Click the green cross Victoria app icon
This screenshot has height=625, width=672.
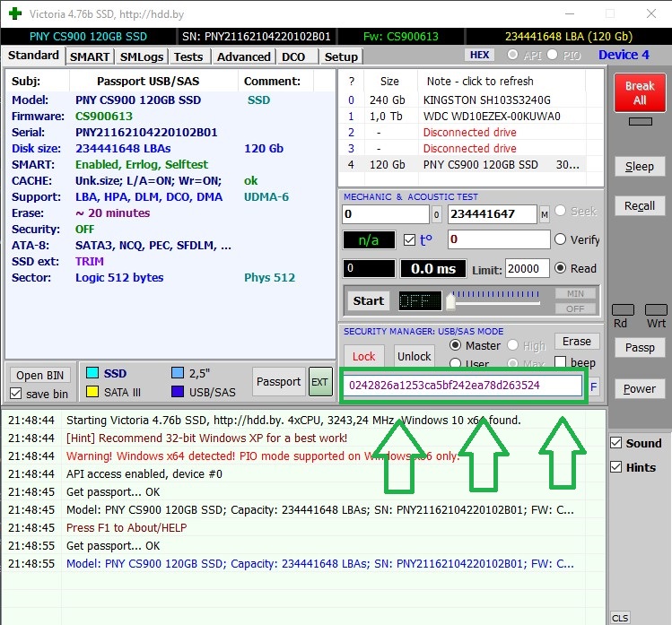pyautogui.click(x=15, y=13)
